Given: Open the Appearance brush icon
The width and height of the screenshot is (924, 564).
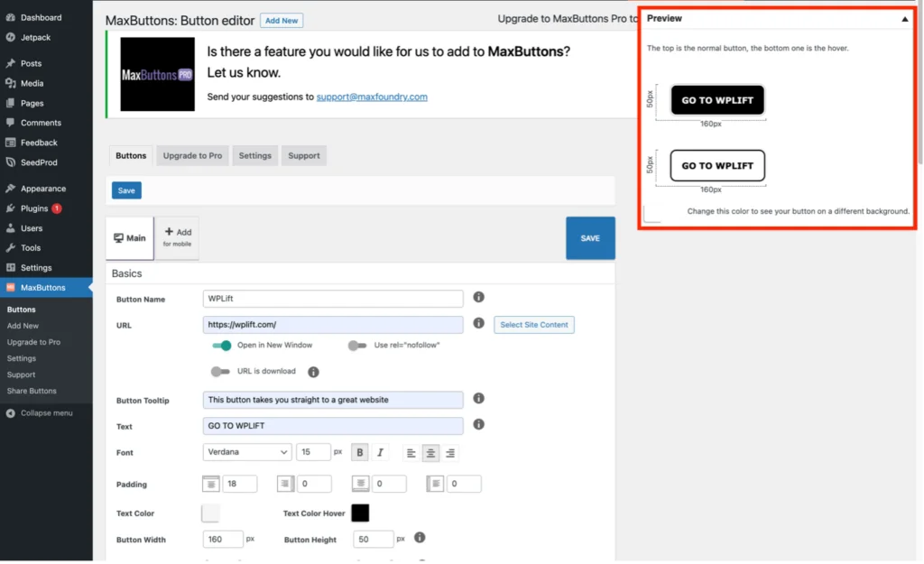Looking at the screenshot, I should (11, 189).
